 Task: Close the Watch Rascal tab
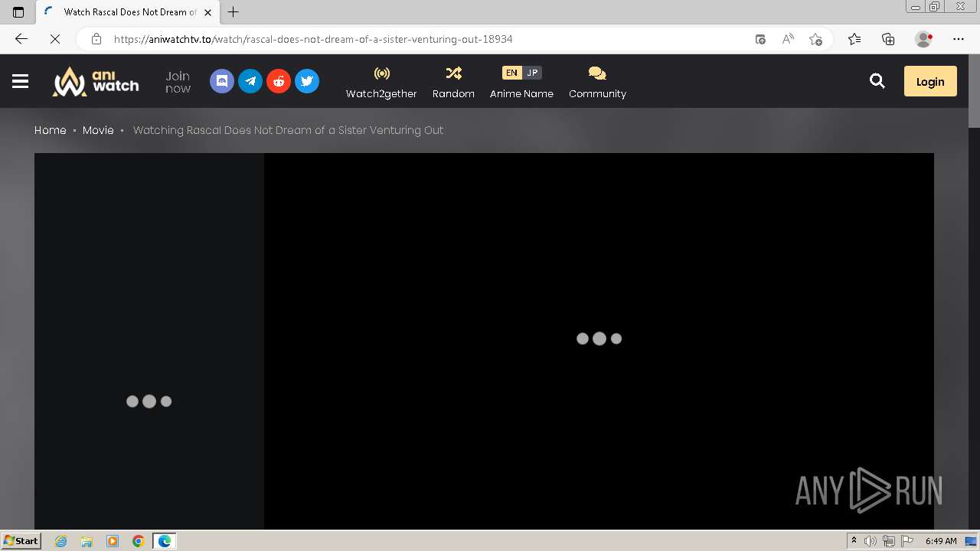click(207, 12)
